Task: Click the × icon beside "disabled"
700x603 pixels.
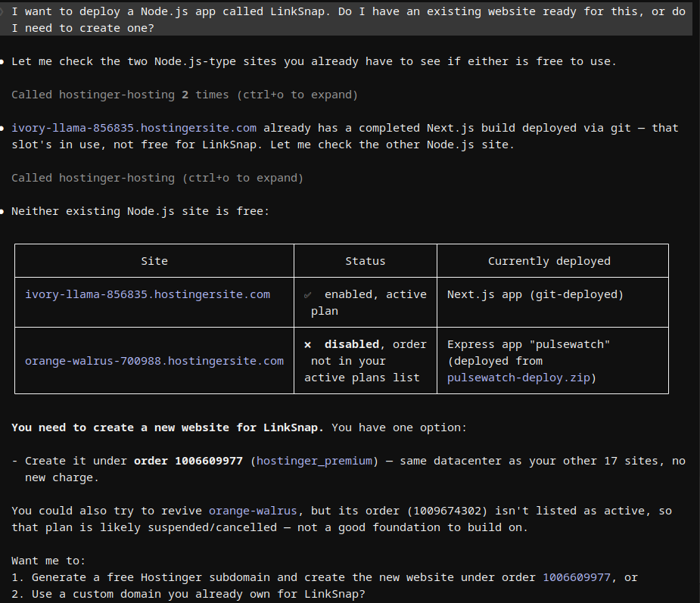Action: [307, 344]
